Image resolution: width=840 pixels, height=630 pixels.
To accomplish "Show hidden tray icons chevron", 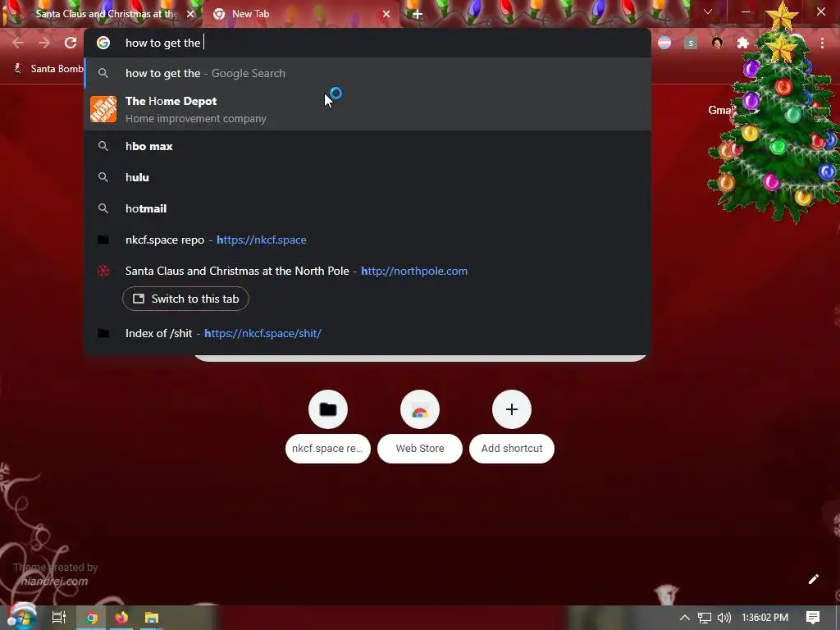I will tap(684, 618).
